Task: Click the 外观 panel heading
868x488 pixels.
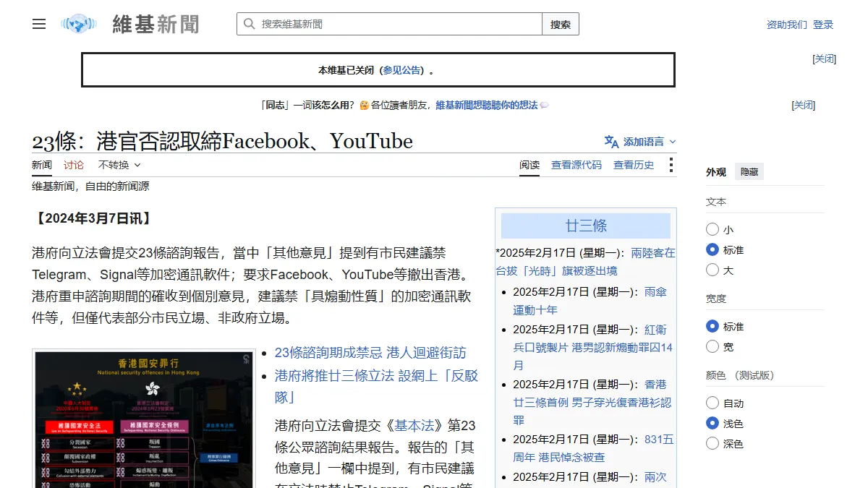Action: (716, 172)
